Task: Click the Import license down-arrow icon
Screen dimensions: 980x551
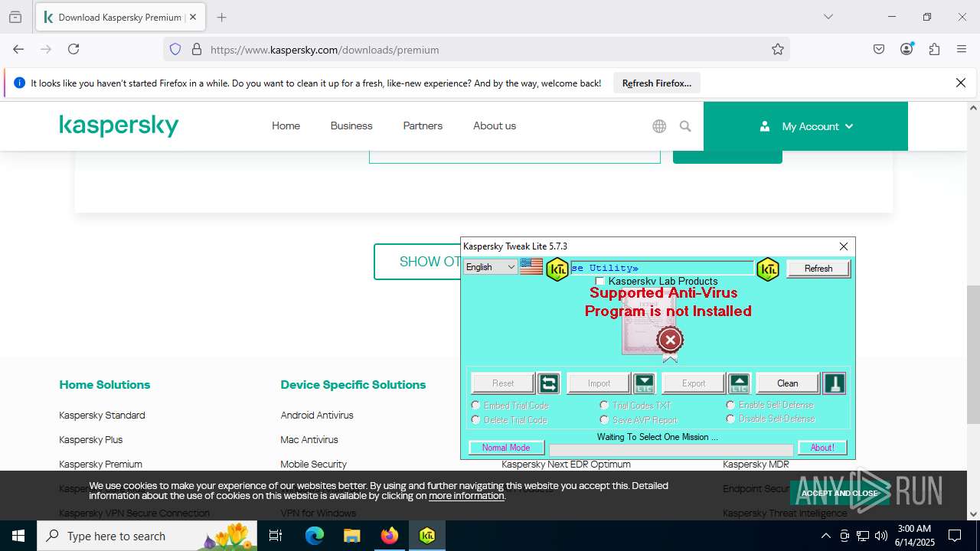Action: point(644,383)
